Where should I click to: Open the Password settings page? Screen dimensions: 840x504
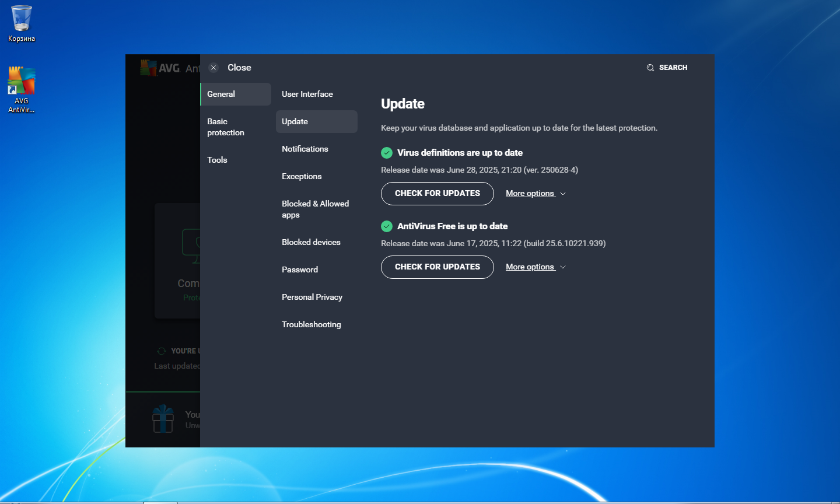pos(317,269)
